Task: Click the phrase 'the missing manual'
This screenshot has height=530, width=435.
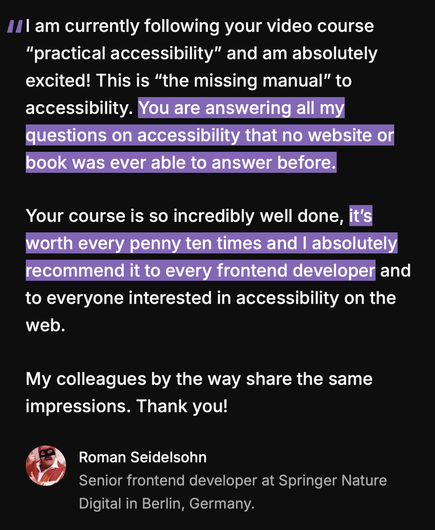Action: (x=243, y=81)
